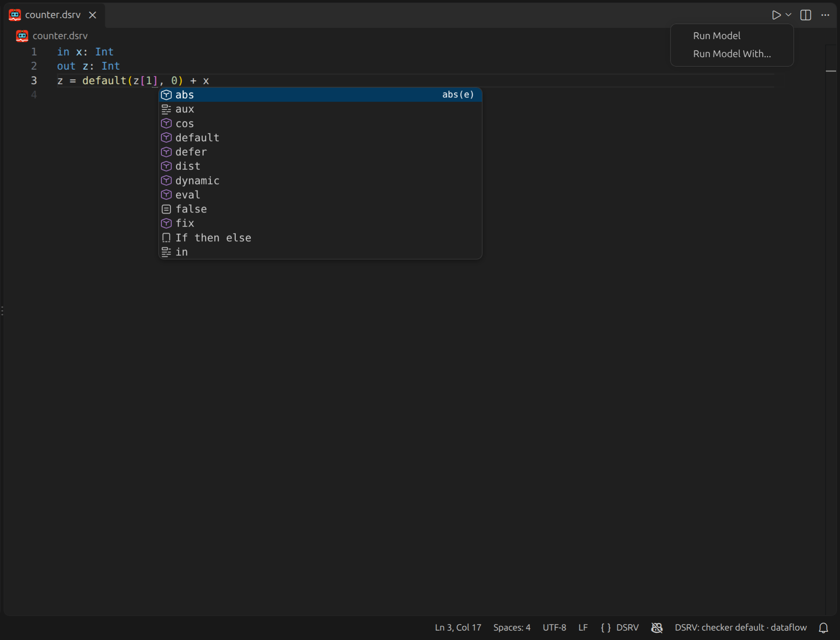Screen dimensions: 840x640
Task: Select the cos suggestion
Action: pos(320,123)
